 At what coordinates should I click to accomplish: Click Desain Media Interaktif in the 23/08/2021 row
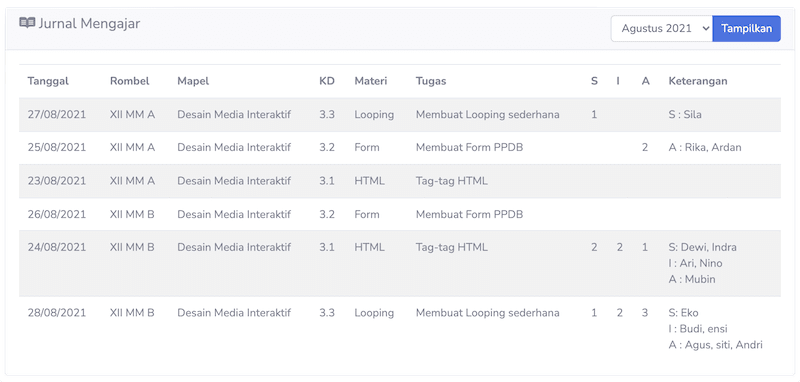click(x=234, y=181)
